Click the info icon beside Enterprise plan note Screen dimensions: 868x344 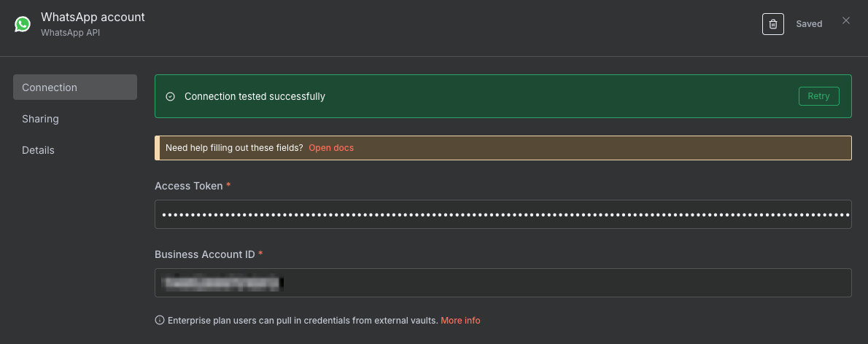click(160, 321)
